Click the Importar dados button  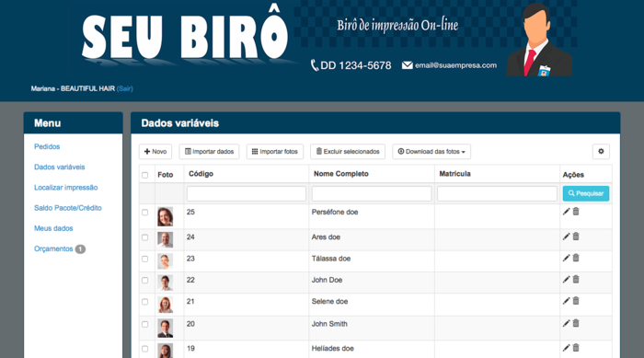209,152
